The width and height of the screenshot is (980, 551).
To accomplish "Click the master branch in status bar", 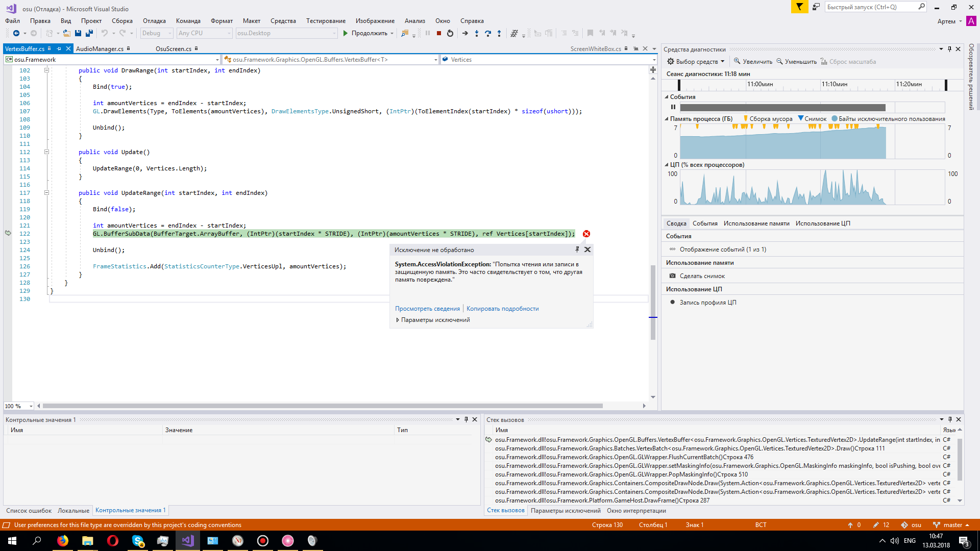I will 951,525.
